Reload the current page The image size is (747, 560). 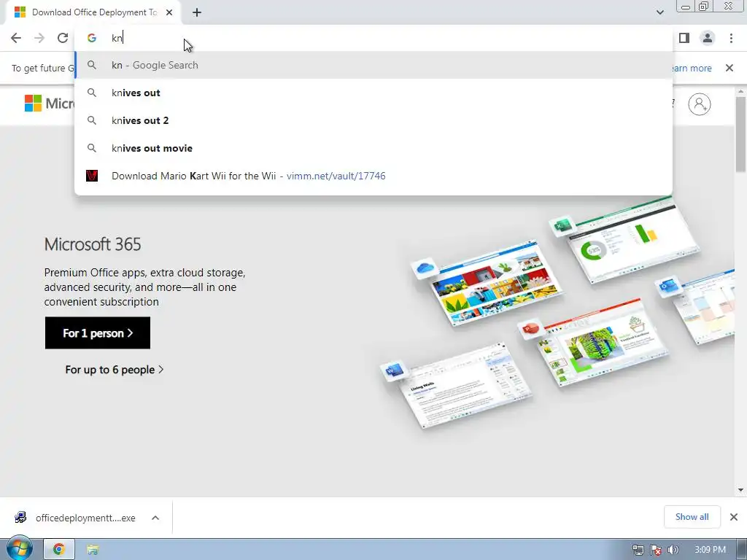(x=63, y=38)
